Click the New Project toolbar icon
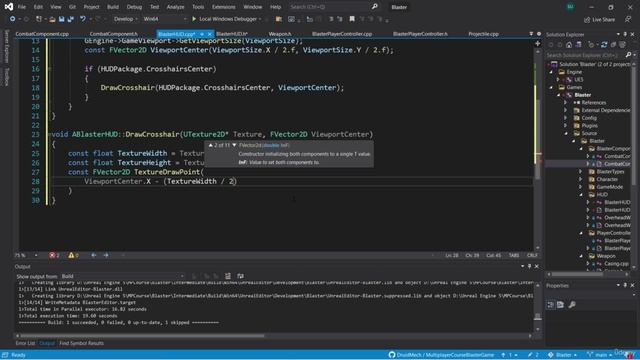640x360 pixels. coord(39,19)
